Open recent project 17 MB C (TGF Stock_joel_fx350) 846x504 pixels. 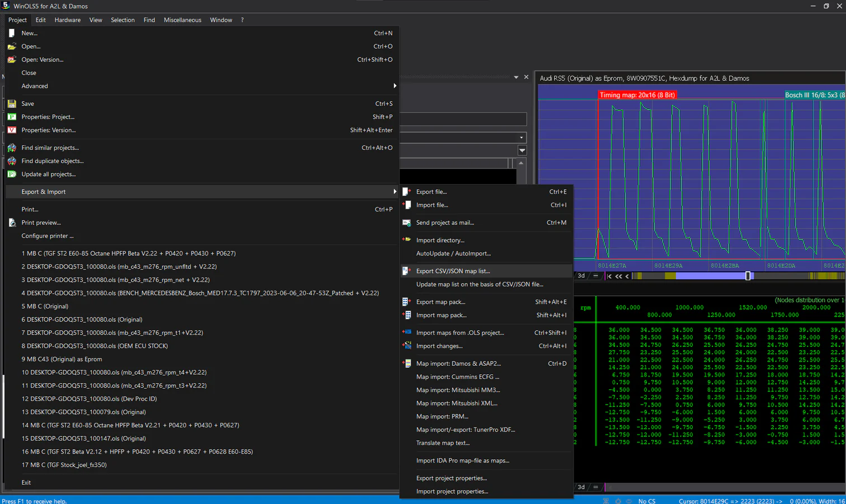pos(201,465)
